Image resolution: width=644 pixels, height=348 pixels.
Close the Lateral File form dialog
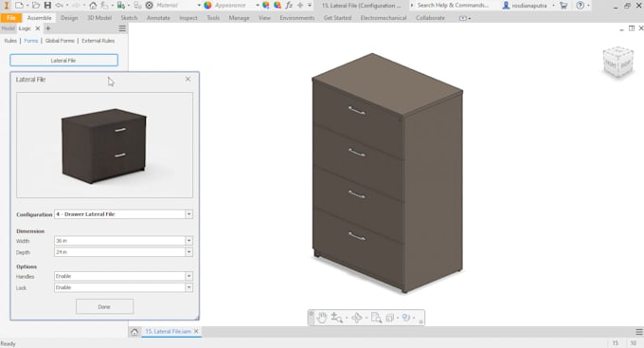(188, 79)
